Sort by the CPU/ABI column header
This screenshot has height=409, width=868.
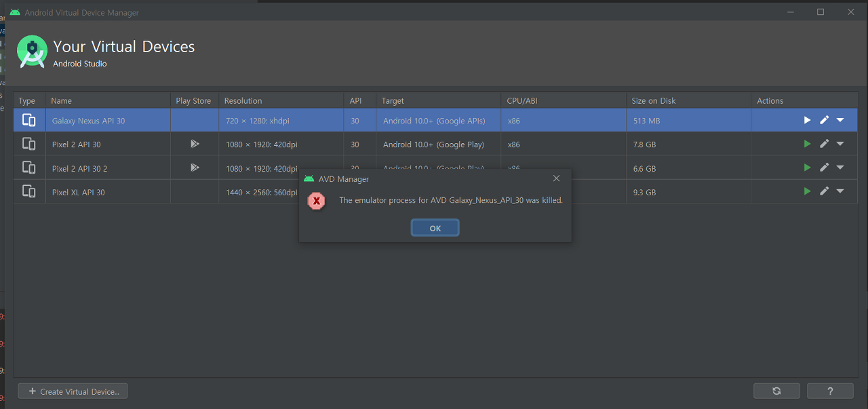click(x=564, y=100)
